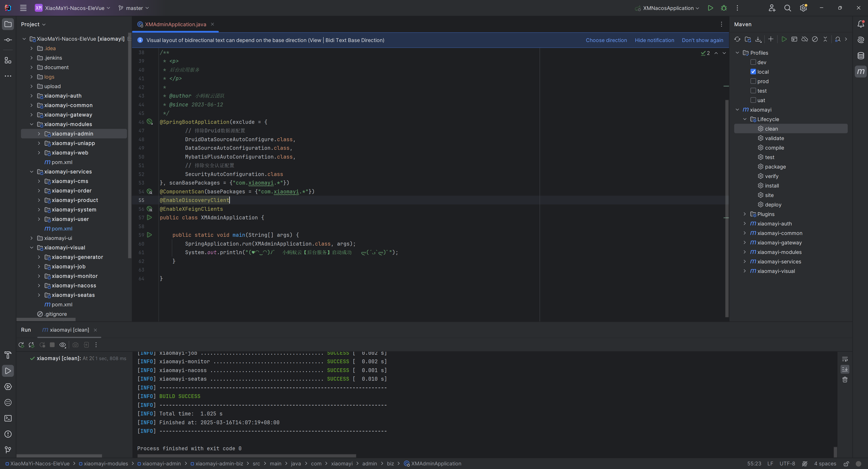868x469 pixels.
Task: Open the main hamburger menu
Action: (x=23, y=8)
